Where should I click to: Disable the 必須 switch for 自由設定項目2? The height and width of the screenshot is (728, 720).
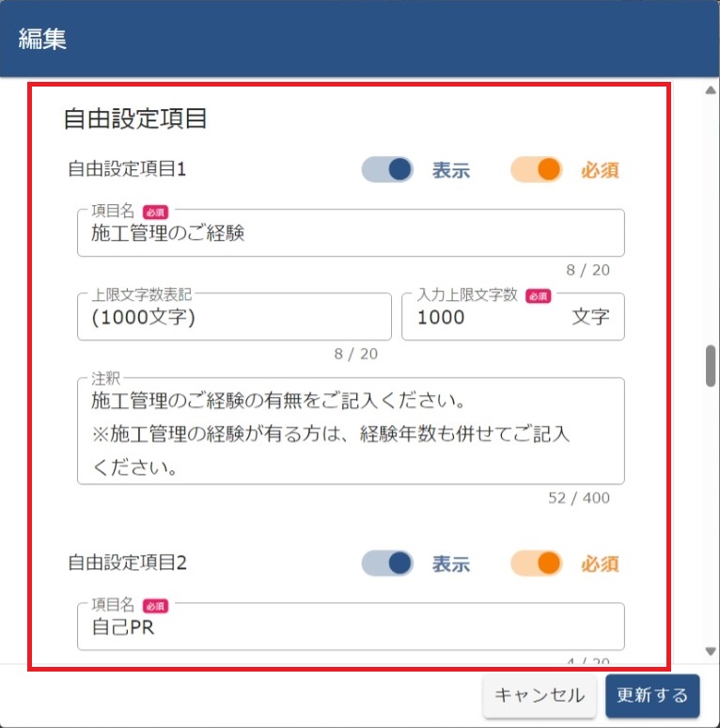point(537,563)
